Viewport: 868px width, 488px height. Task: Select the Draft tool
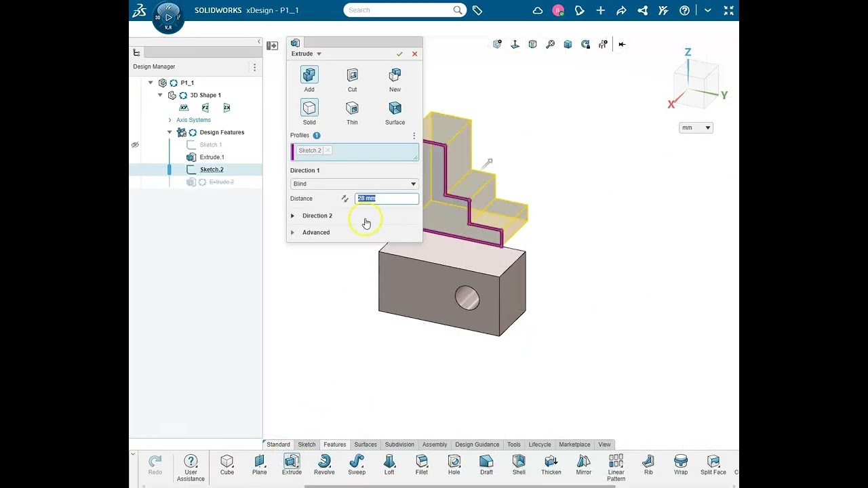486,465
